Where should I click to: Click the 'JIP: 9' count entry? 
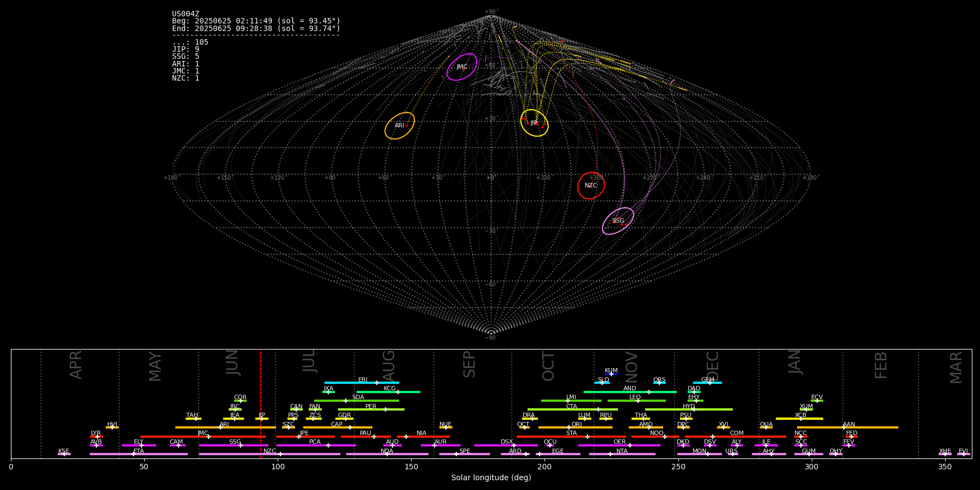186,50
